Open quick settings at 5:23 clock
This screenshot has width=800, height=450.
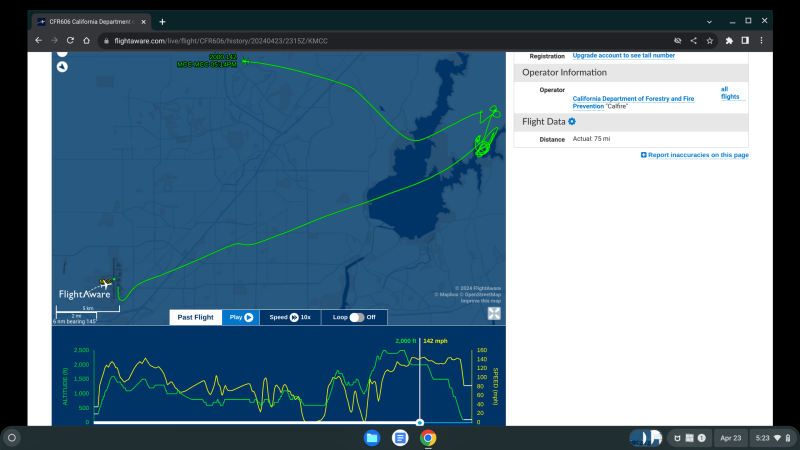coord(773,438)
